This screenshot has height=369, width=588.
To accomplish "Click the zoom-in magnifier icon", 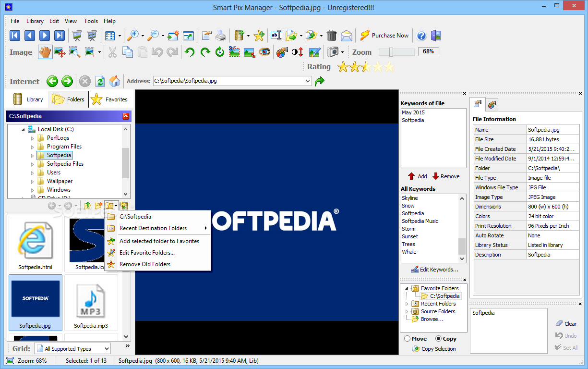I will 132,35.
